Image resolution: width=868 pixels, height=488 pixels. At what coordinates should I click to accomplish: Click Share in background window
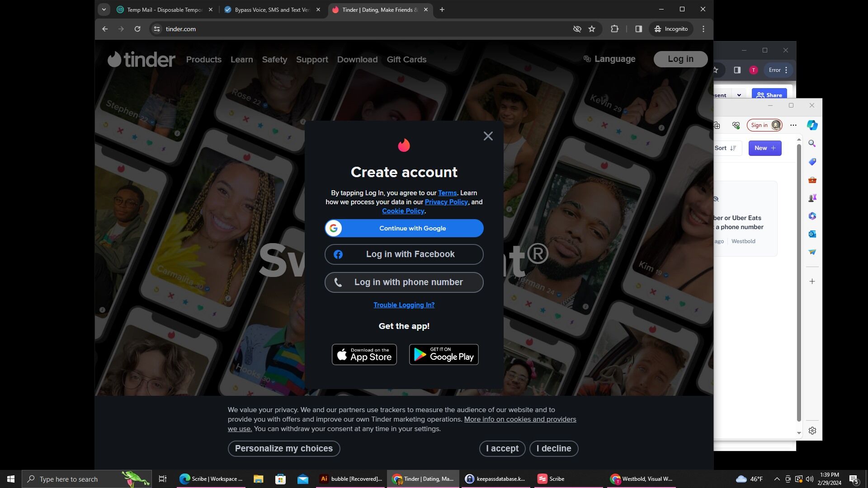[x=769, y=95]
